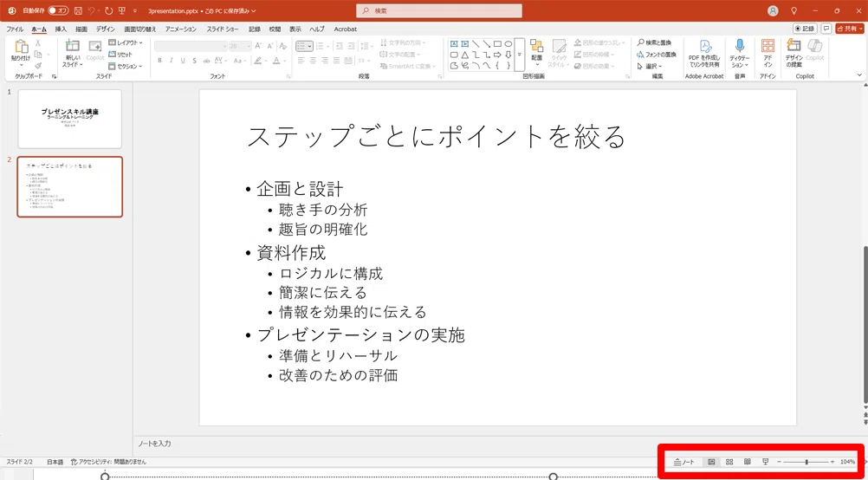
Task: Select the oval shape in shapes gallery
Action: click(508, 43)
